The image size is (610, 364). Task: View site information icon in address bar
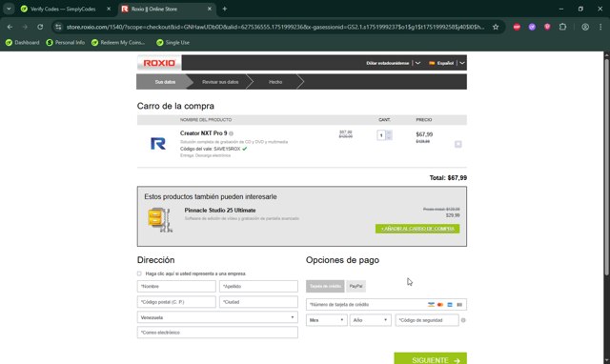pyautogui.click(x=58, y=27)
